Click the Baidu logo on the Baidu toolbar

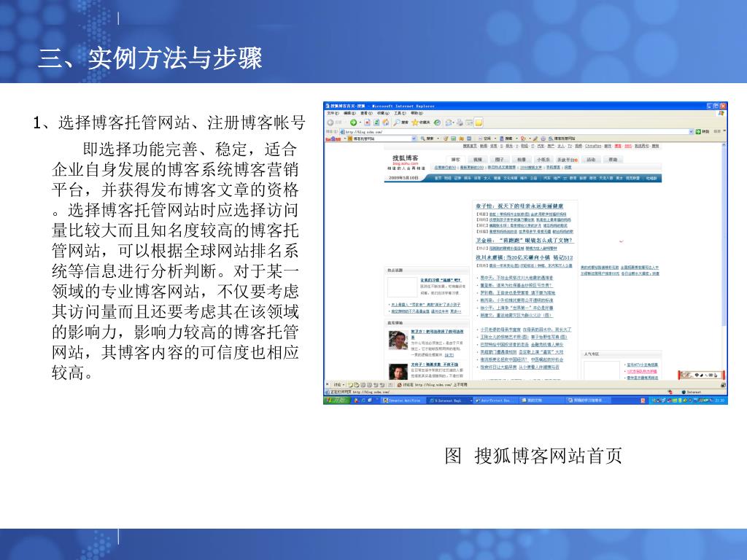(333, 139)
